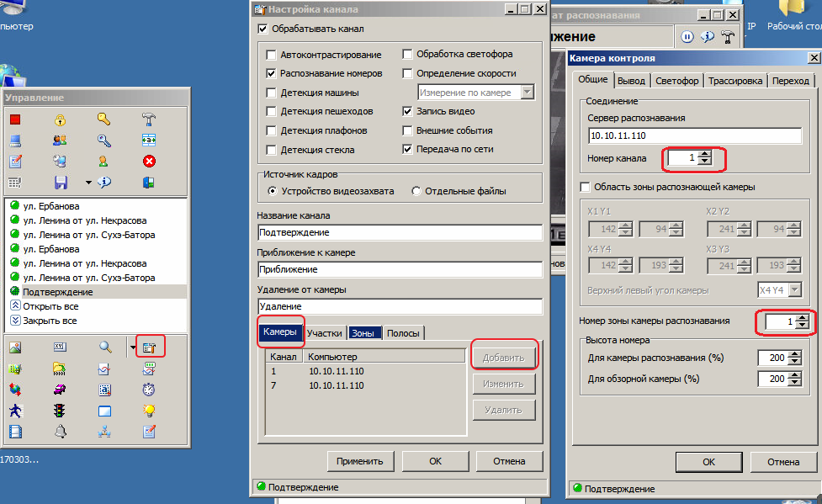Open the Участки tab
The image size is (822, 504).
point(324,333)
